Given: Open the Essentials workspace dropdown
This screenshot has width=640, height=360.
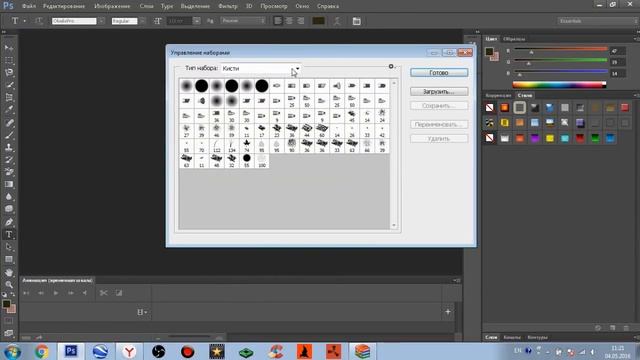Looking at the screenshot, I should tap(598, 21).
